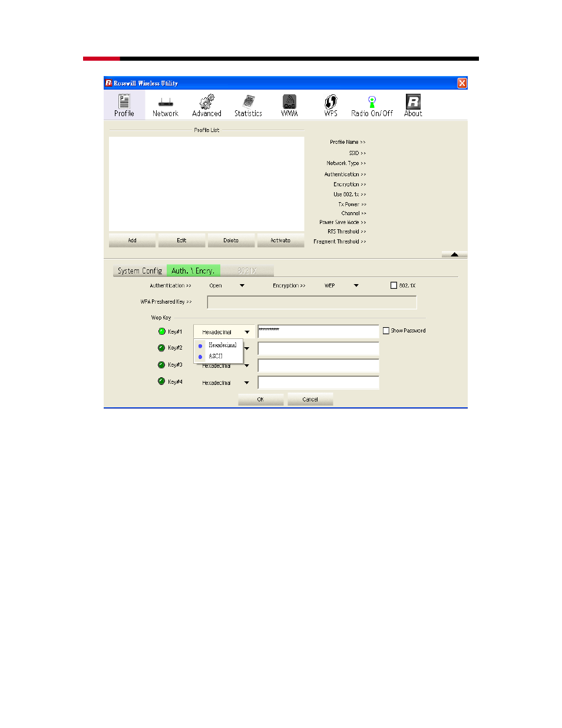Click the Delete profile button

[231, 240]
